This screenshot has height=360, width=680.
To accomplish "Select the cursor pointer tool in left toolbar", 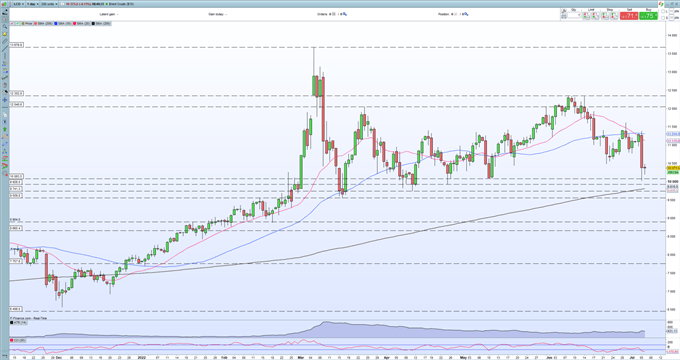I will (5, 19).
